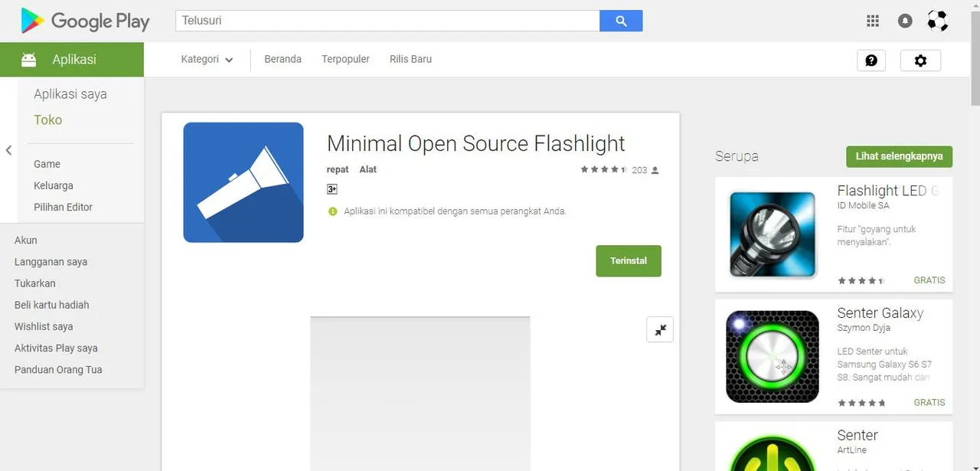The width and height of the screenshot is (980, 471).
Task: Open Flashlight LED title link
Action: click(x=887, y=191)
